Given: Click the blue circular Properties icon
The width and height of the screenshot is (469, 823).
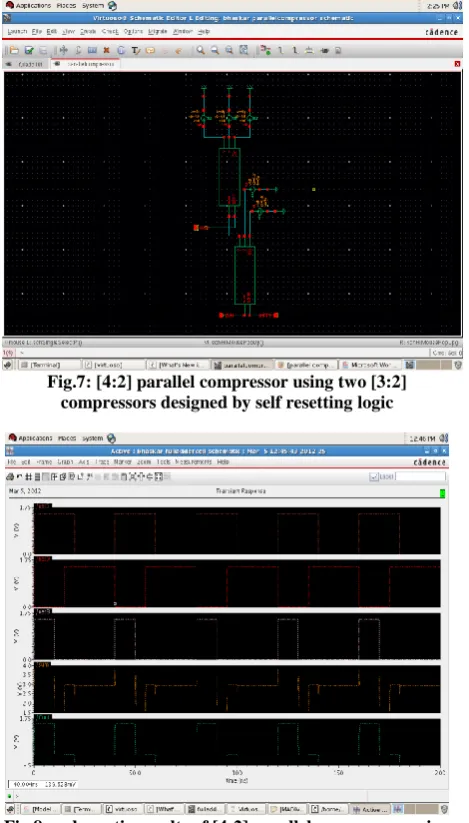Looking at the screenshot, I should [121, 50].
